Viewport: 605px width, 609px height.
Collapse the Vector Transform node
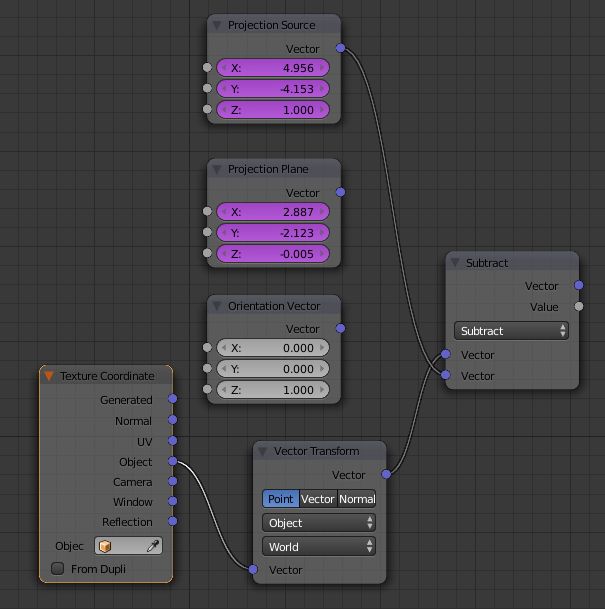(x=263, y=451)
